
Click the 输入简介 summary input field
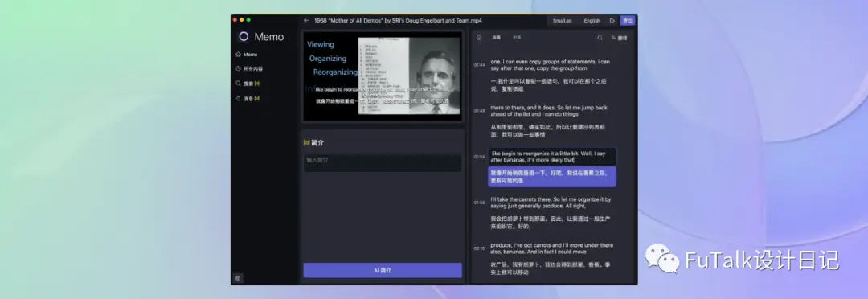(383, 162)
